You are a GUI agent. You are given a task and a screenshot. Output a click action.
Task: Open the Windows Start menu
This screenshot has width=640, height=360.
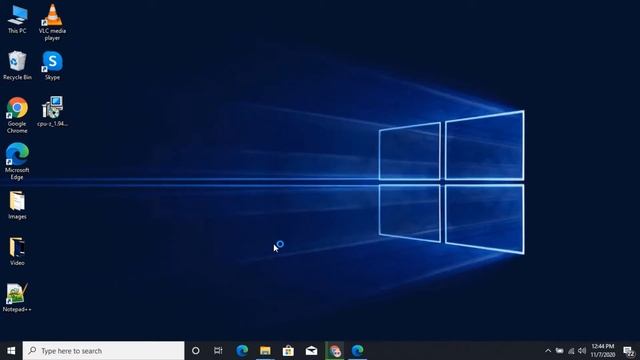(x=11, y=351)
